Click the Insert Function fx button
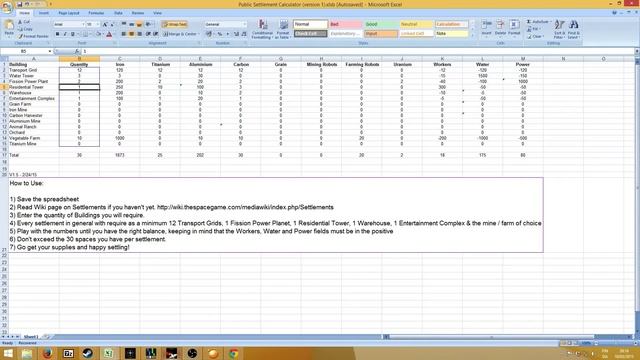Viewport: 640px width, 360px height. point(77,51)
